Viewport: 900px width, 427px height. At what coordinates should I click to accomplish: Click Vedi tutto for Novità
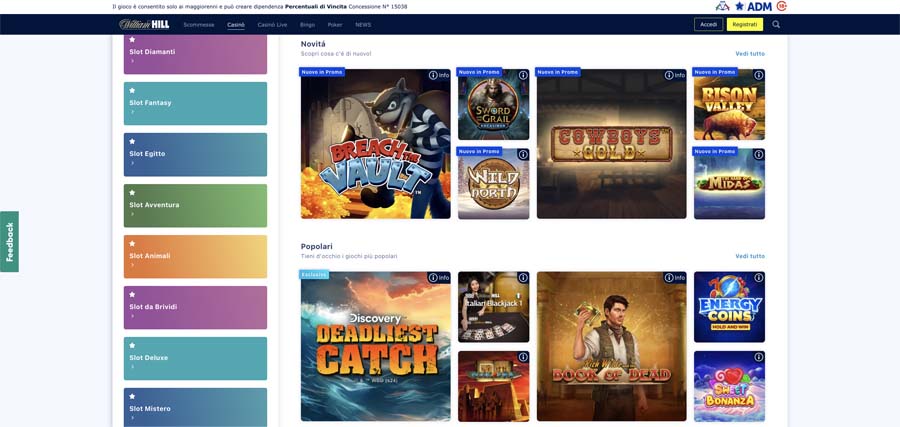[x=750, y=54]
